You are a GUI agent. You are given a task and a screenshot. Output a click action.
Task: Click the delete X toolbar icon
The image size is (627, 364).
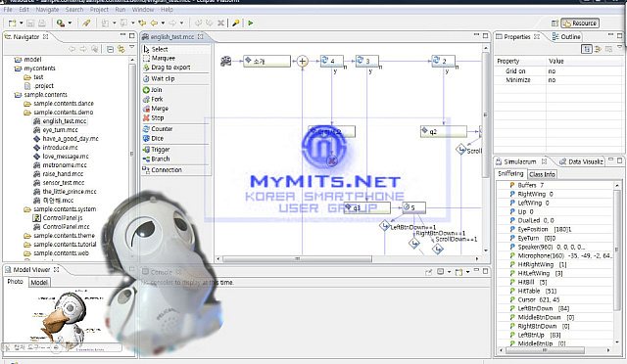[x=220, y=23]
